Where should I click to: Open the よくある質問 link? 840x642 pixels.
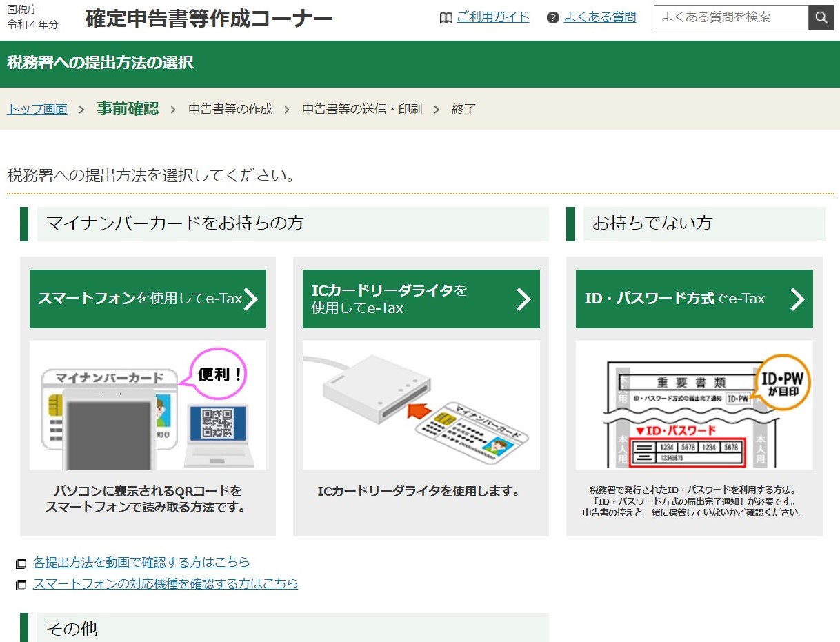[600, 17]
